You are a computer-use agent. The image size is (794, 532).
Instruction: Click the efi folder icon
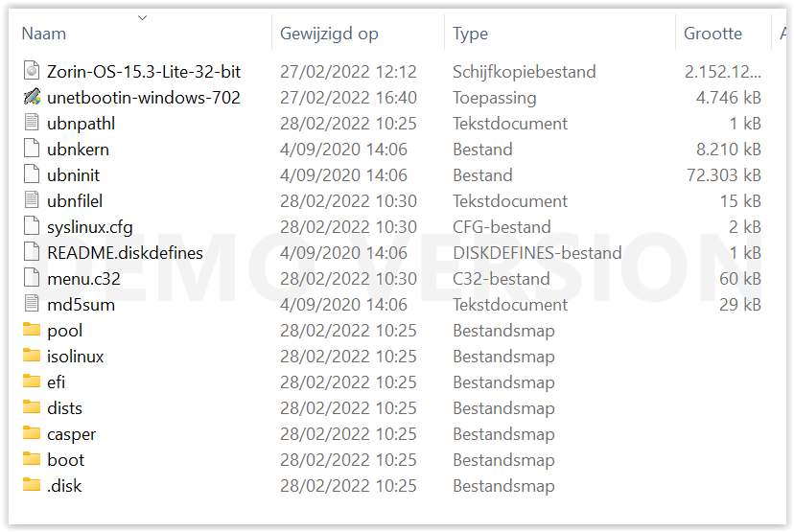pyautogui.click(x=32, y=382)
